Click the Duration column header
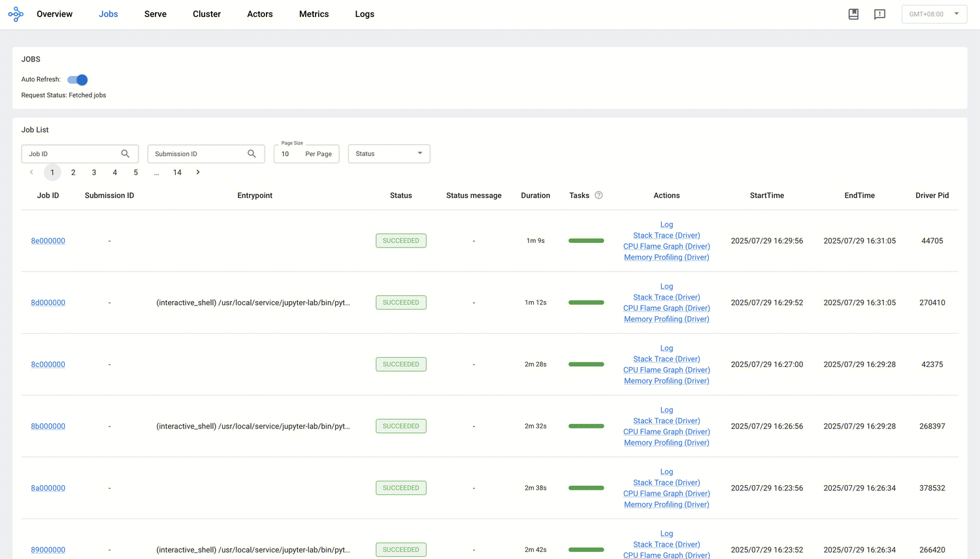 click(x=536, y=195)
